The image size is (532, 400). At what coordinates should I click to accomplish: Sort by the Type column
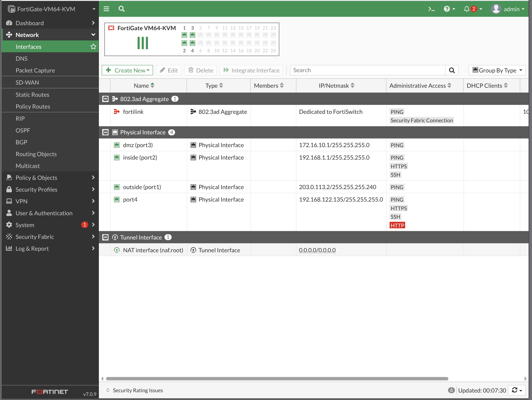219,86
